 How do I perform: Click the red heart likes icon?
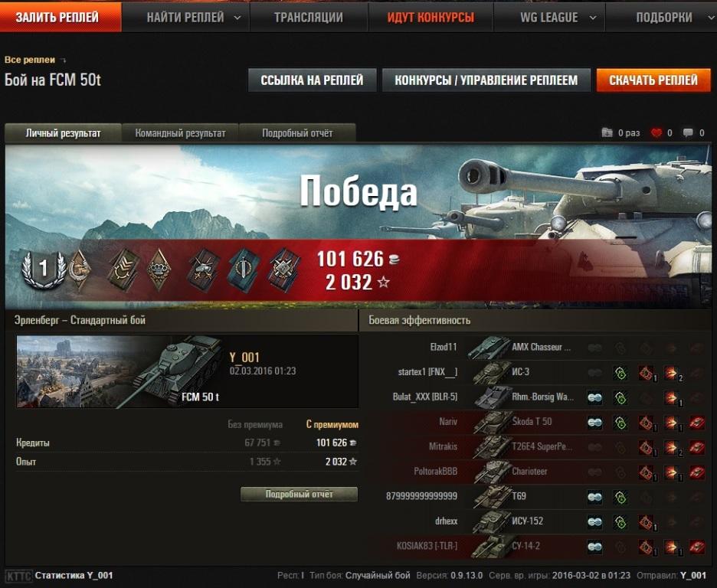point(656,133)
